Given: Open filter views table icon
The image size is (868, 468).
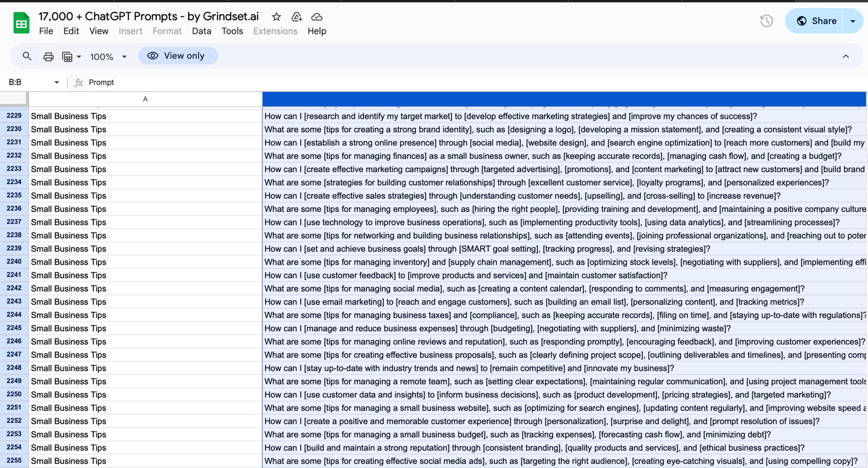Looking at the screenshot, I should tap(67, 56).
